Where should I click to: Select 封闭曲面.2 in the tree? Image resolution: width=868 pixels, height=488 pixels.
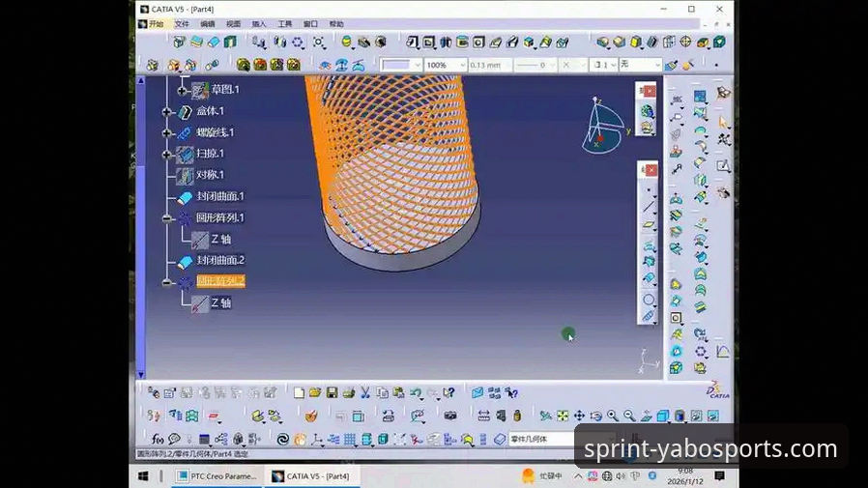[220, 260]
